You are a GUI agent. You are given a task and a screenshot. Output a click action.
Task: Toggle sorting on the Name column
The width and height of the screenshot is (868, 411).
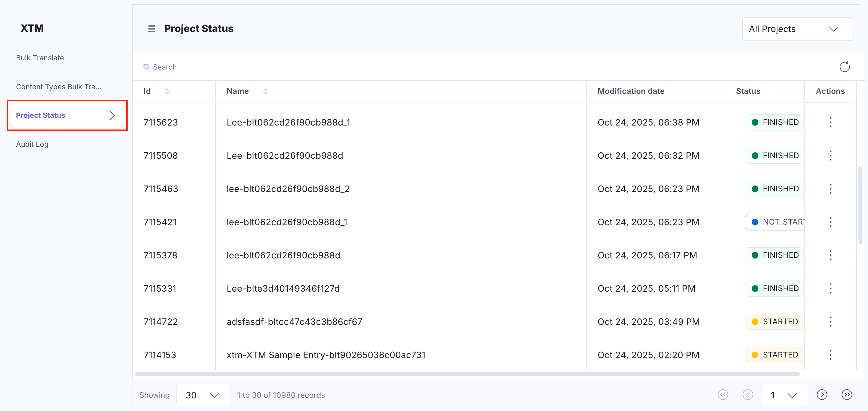click(265, 91)
